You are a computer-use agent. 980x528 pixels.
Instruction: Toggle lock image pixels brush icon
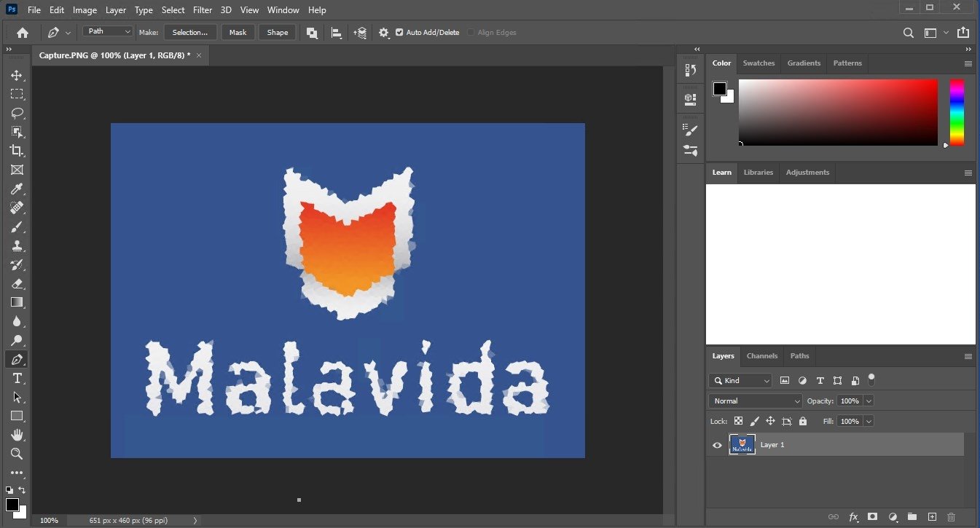754,421
